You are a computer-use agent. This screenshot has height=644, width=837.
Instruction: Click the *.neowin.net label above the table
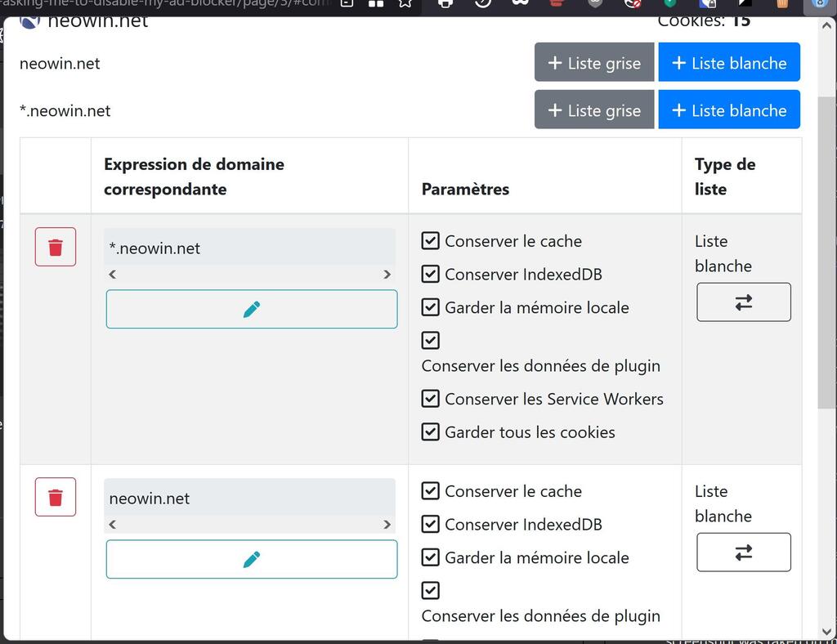point(65,110)
